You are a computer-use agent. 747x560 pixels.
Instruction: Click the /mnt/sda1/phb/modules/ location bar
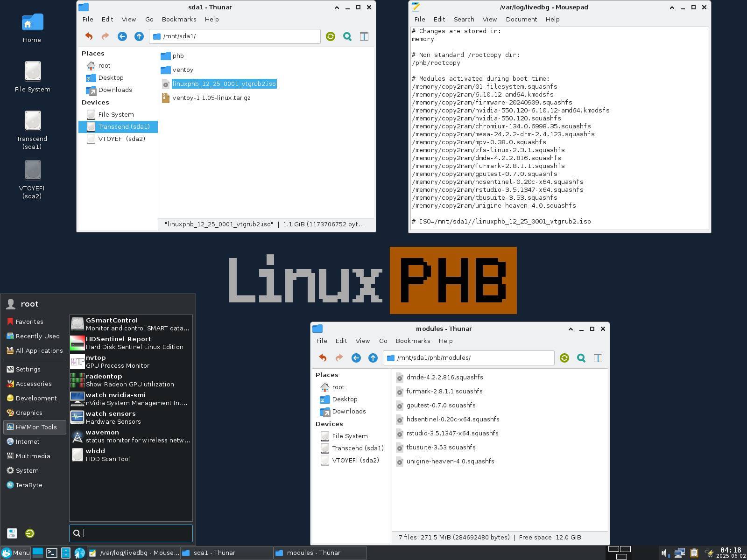pyautogui.click(x=469, y=358)
